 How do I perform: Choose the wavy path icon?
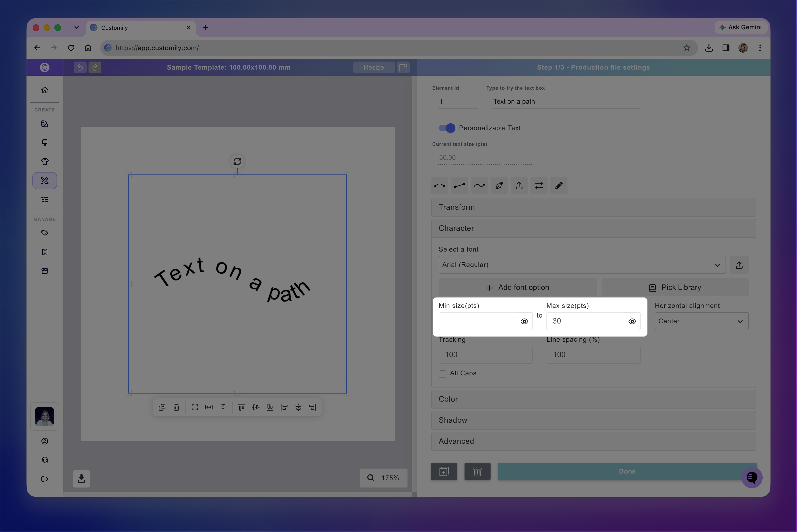tap(479, 186)
